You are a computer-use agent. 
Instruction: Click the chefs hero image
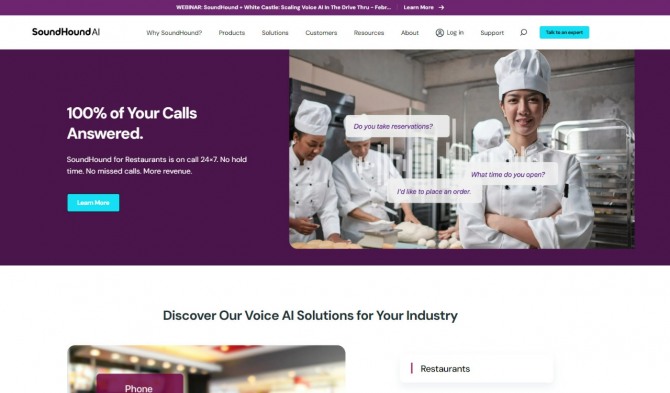(x=462, y=149)
